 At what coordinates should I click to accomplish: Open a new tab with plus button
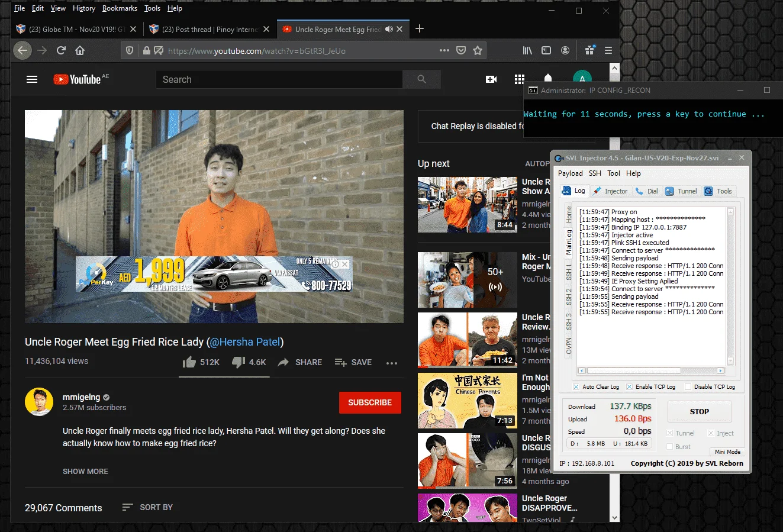coord(420,28)
